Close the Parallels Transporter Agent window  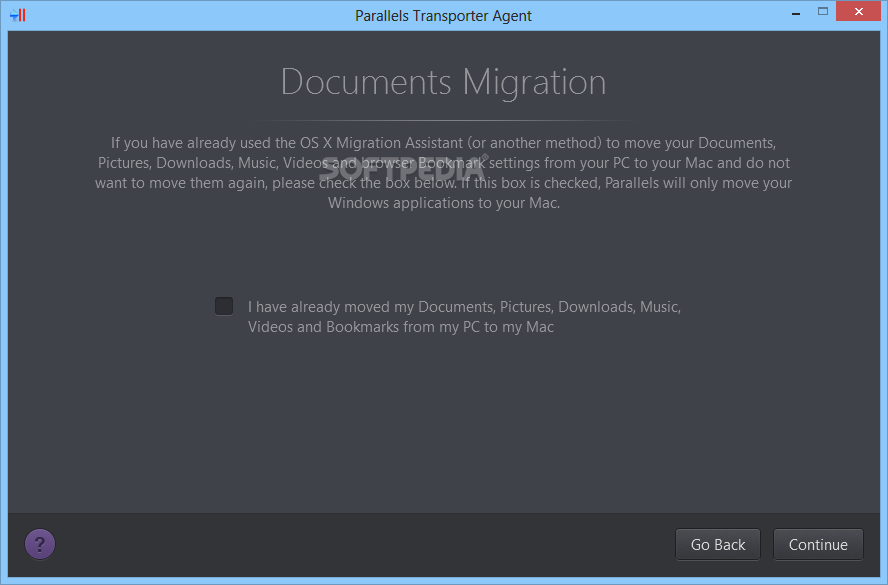point(859,11)
